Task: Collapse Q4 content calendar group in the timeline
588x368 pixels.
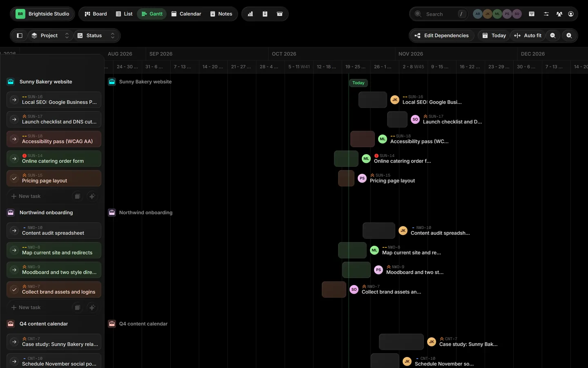Action: point(138,324)
